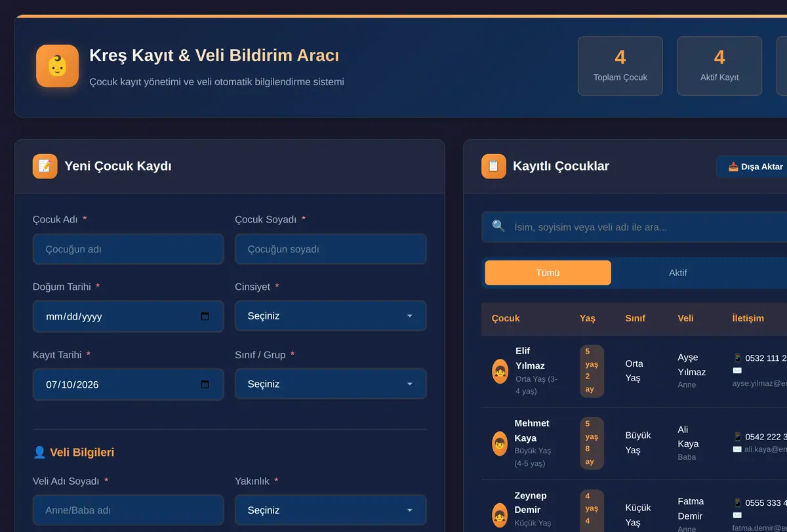This screenshot has width=787, height=532.
Task: Click the Aktif Kayıt stat card
Action: (719, 66)
